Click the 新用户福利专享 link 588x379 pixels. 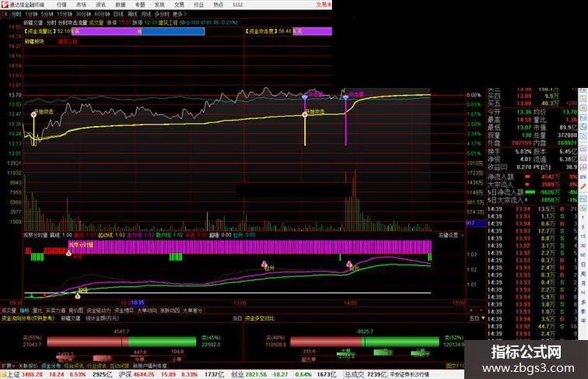pyautogui.click(x=149, y=365)
